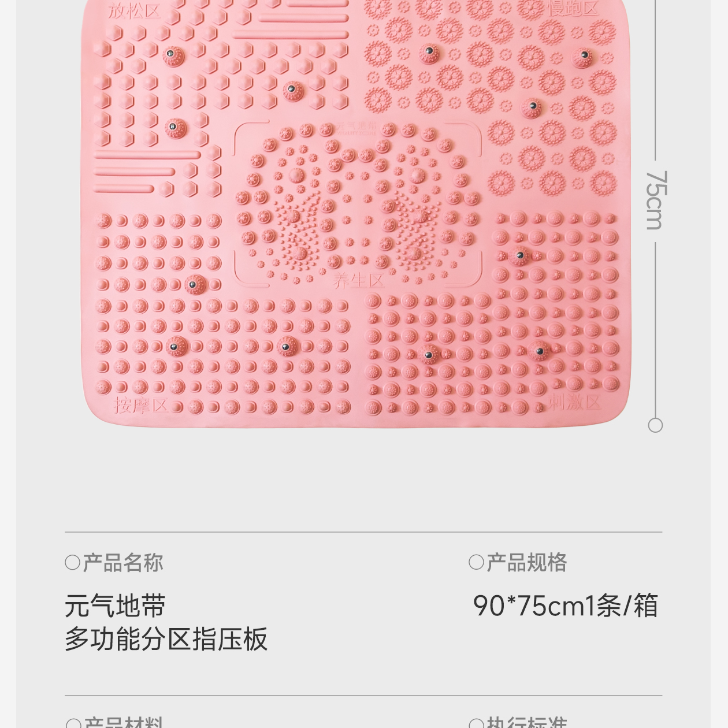
Task: Select the 慢跑区 label on the mat
Action: tap(573, 8)
